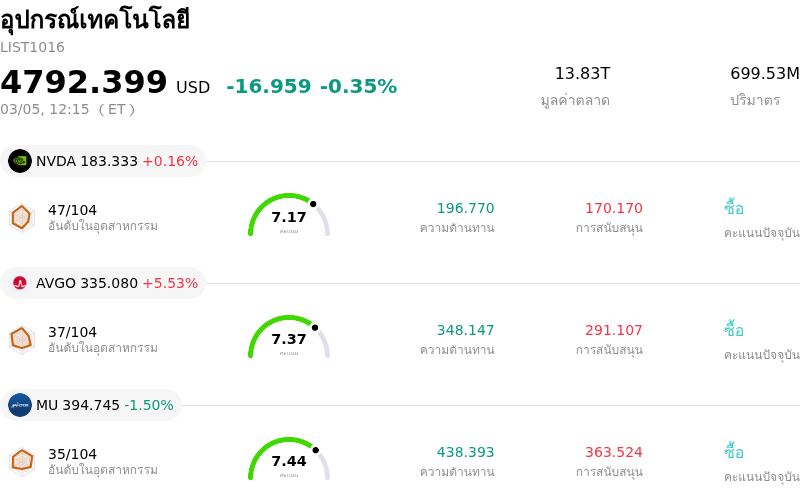Click NVDA resistance value 196.770
The width and height of the screenshot is (800, 499).
coord(465,208)
